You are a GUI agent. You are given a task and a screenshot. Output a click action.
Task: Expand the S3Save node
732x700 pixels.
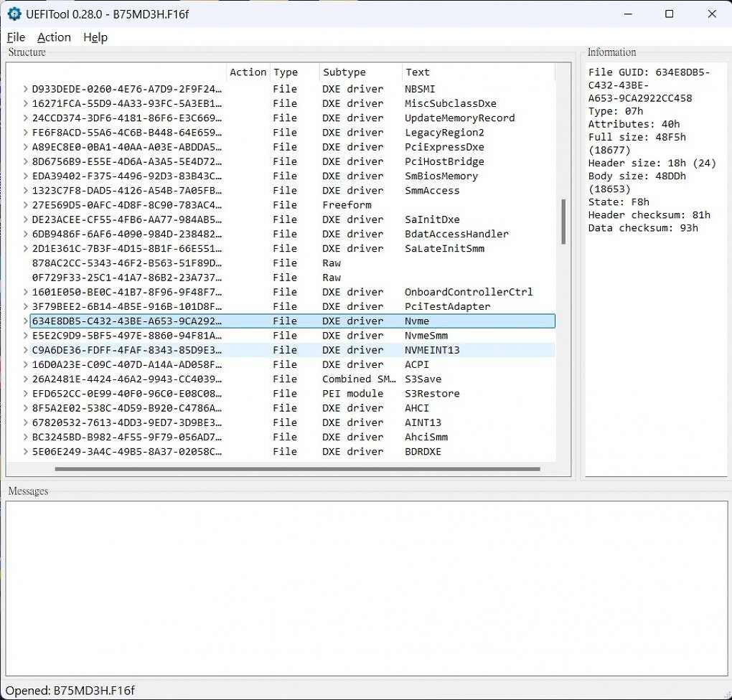pos(26,379)
